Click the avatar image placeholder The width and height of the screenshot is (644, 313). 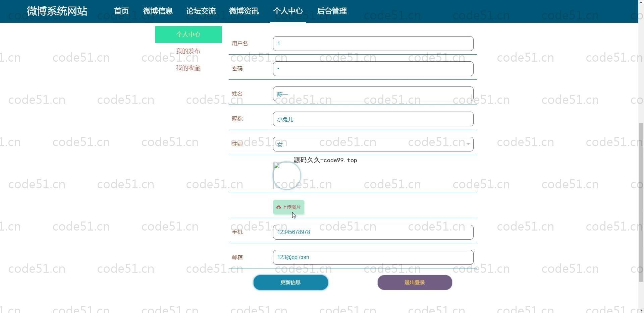click(287, 175)
